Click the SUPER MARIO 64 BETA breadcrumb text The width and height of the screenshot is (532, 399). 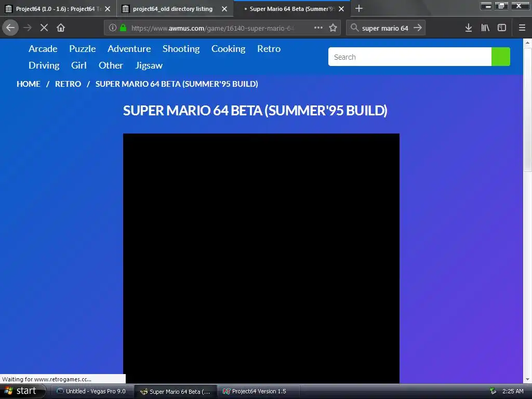pos(177,84)
